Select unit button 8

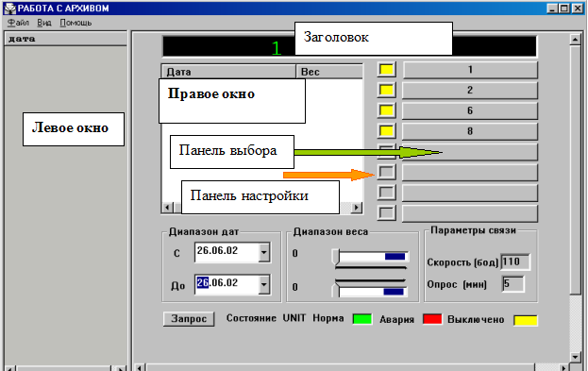tap(470, 131)
